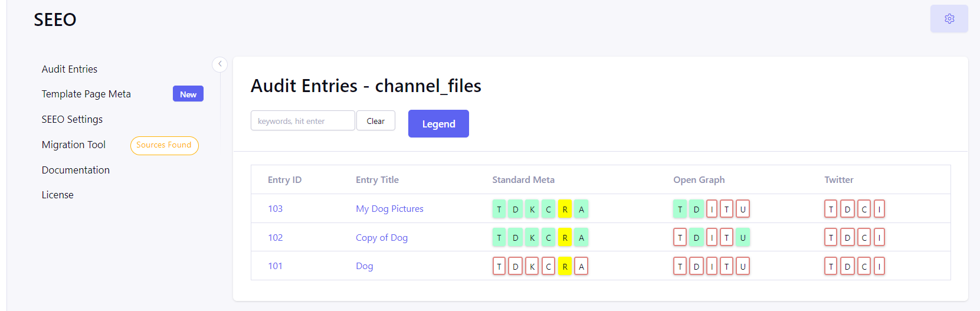Click the Open Graph I badge for entry 103
The width and height of the screenshot is (980, 311).
pos(712,209)
